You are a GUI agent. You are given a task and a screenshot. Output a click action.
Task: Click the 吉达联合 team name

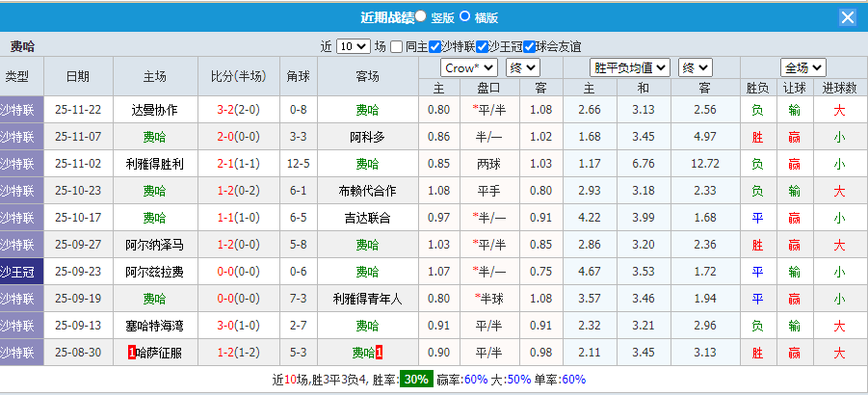click(x=366, y=218)
